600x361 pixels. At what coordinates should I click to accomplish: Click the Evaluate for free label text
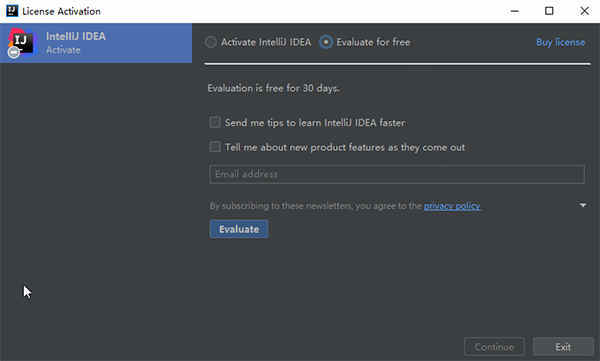(373, 42)
